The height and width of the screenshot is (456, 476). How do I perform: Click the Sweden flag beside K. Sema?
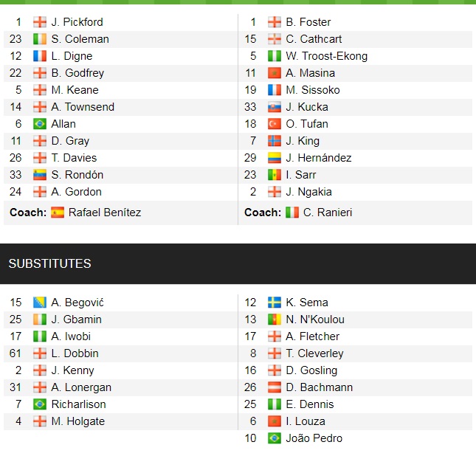click(x=275, y=303)
